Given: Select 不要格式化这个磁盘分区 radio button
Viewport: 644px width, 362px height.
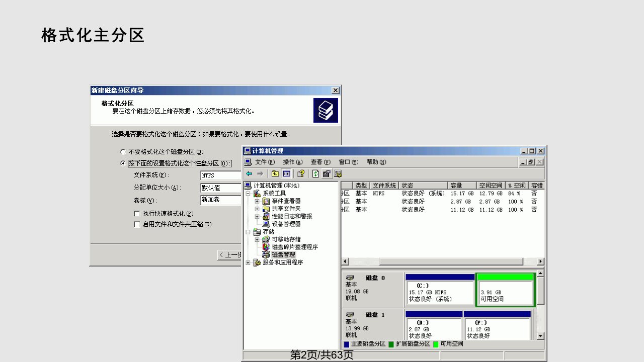Looking at the screenshot, I should point(123,152).
